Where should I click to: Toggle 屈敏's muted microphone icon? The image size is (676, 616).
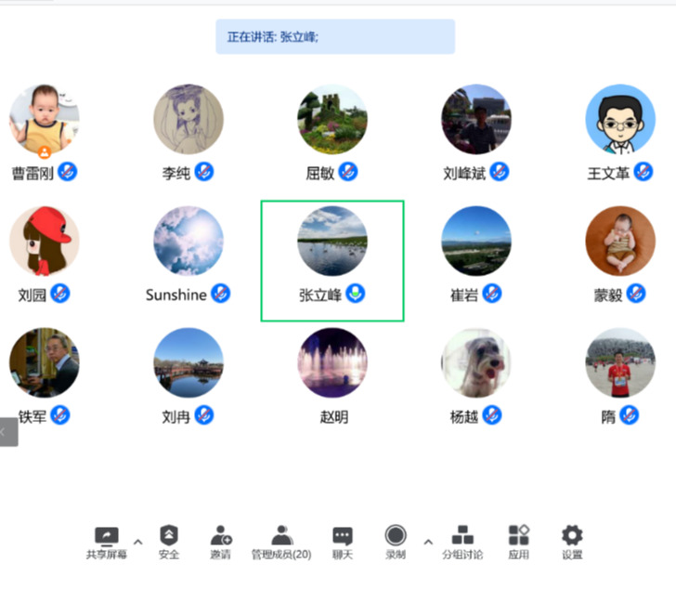point(348,172)
